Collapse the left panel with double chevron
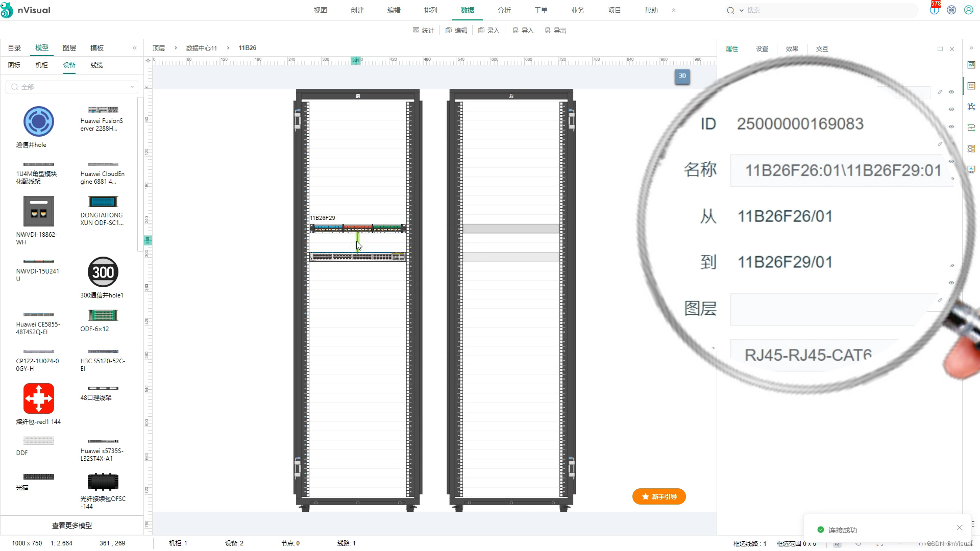 (135, 48)
